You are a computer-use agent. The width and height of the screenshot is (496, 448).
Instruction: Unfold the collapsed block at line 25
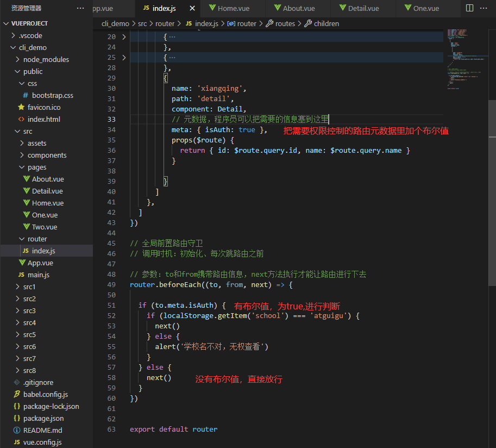pyautogui.click(x=124, y=58)
